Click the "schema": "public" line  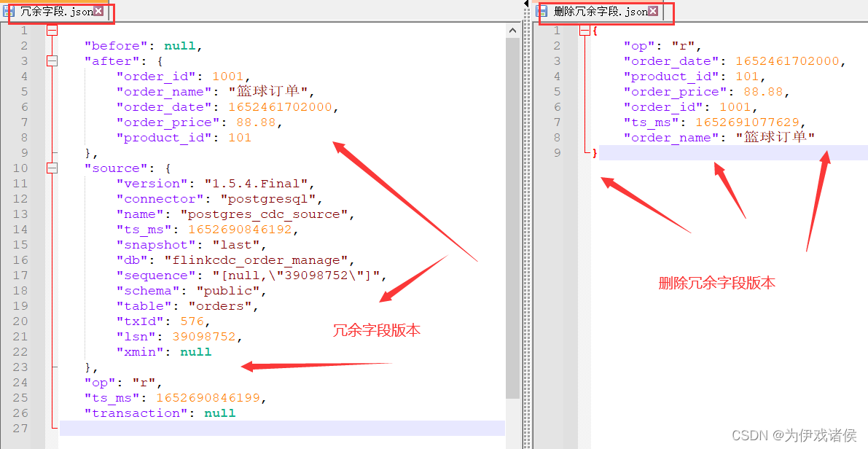(192, 291)
